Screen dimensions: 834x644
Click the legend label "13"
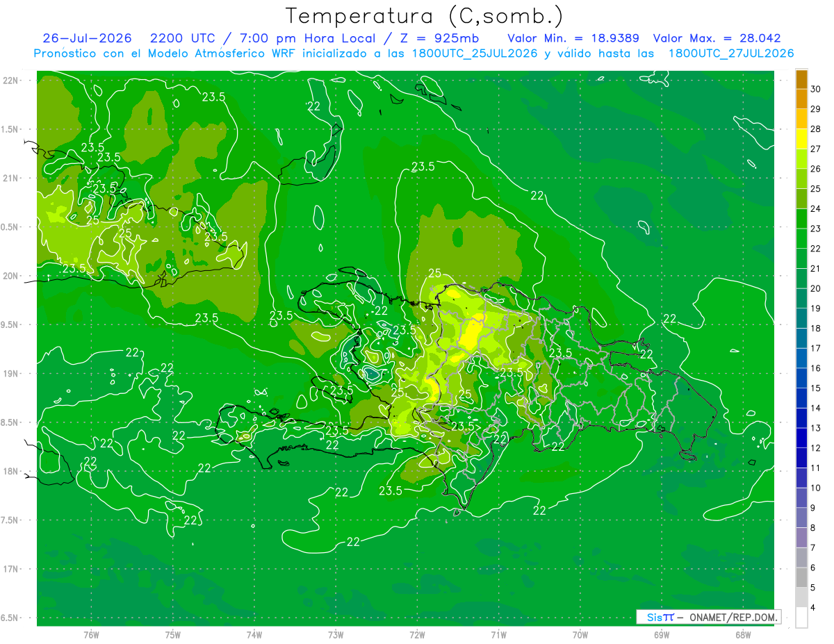[815, 428]
